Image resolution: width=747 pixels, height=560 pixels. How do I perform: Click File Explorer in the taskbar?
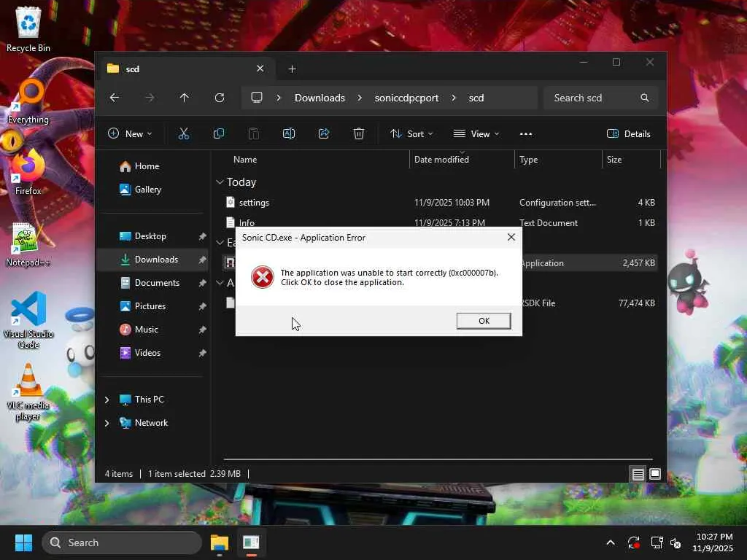220,542
